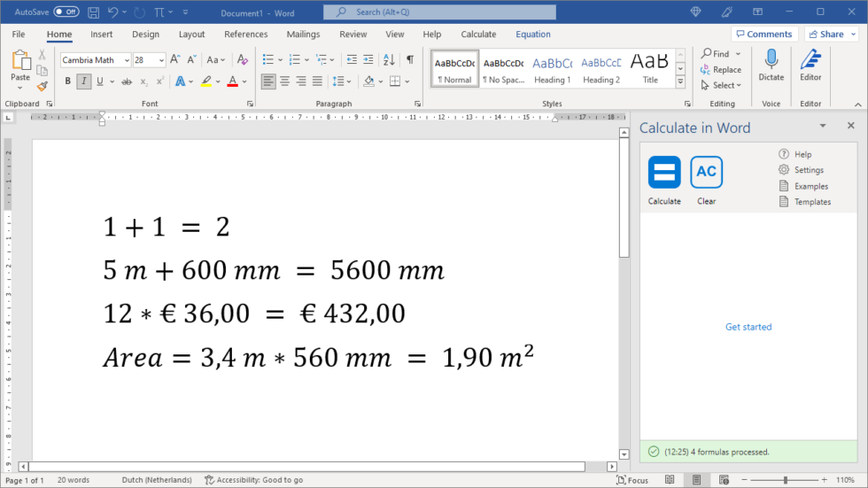Switch to Web Layout view

(724, 480)
